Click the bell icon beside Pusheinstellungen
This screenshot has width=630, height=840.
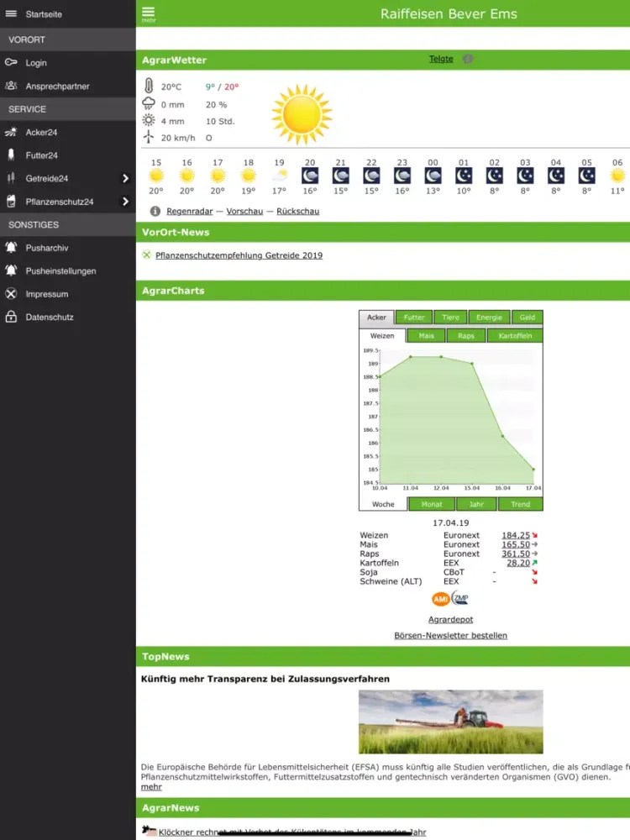pyautogui.click(x=11, y=270)
